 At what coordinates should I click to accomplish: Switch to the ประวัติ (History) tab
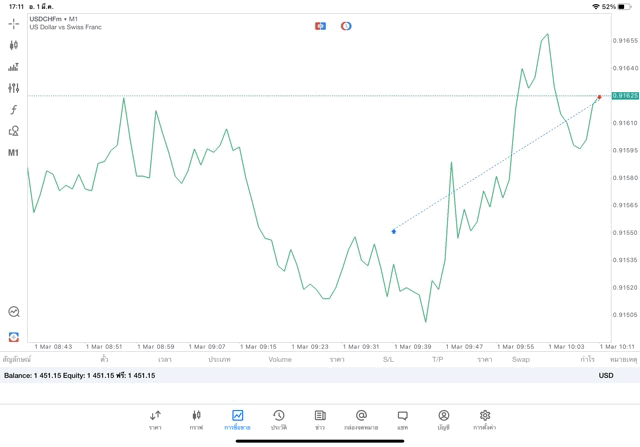279,419
